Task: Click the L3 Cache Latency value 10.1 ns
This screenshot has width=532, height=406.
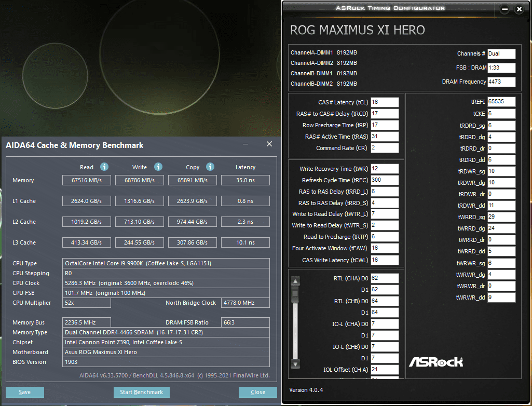Action: pyautogui.click(x=245, y=242)
